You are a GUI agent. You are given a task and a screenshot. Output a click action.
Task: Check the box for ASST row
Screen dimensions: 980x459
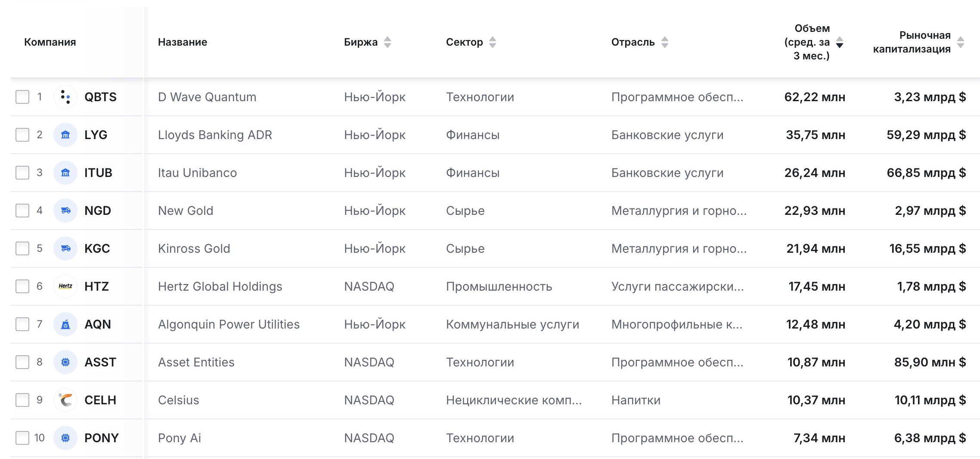22,362
